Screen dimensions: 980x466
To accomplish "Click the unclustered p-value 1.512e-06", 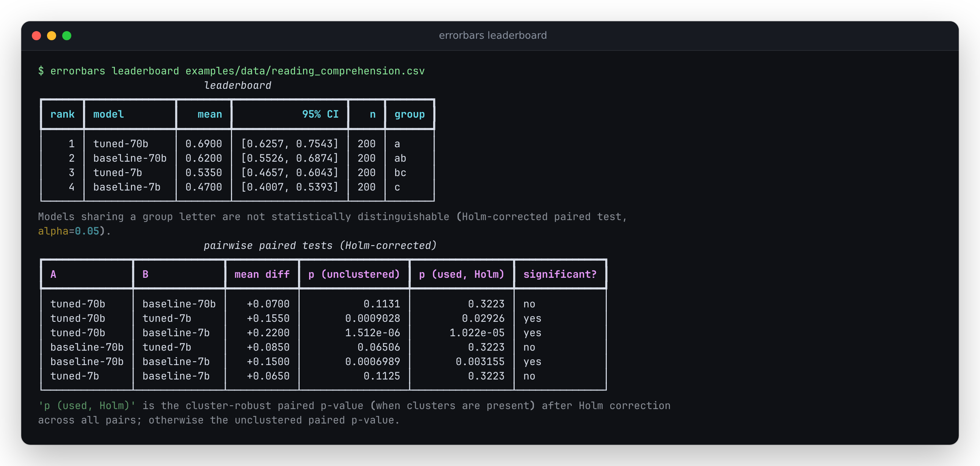I will coord(373,333).
